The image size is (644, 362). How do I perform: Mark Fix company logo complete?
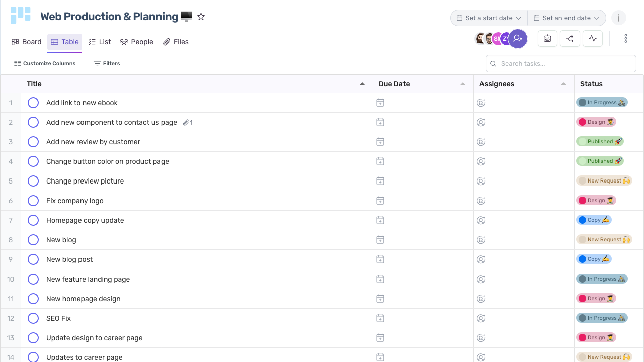coord(33,201)
